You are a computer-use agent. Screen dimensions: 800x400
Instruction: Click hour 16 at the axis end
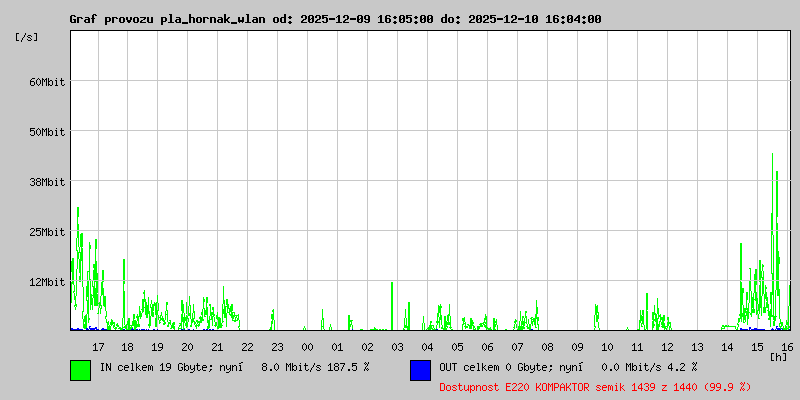787,347
